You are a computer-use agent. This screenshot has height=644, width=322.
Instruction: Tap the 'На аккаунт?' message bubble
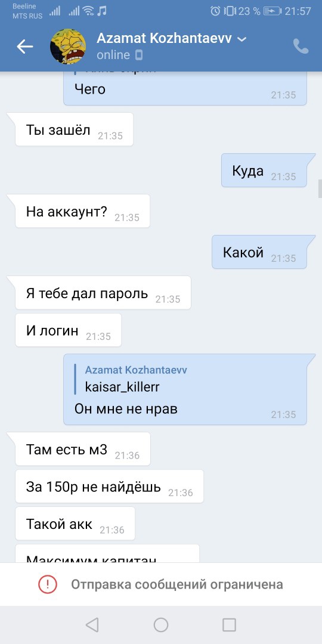(82, 211)
